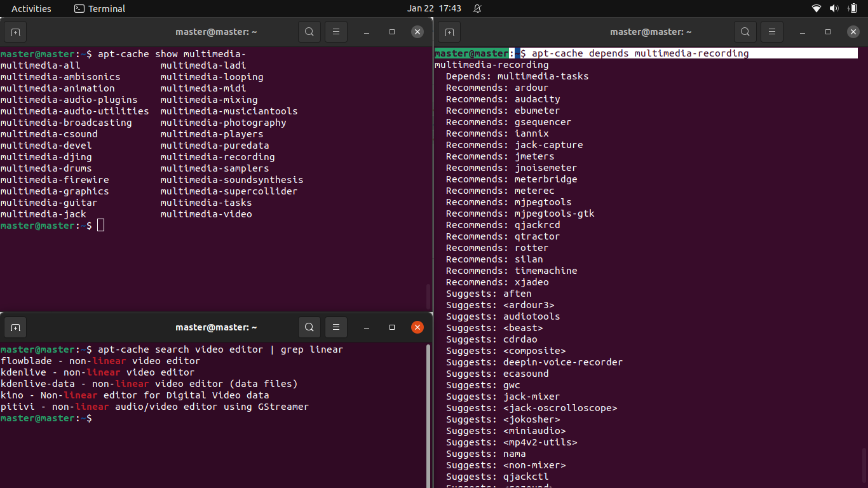The width and height of the screenshot is (868, 488).
Task: Click 'multimedia-looping' entry
Action: pyautogui.click(x=212, y=77)
